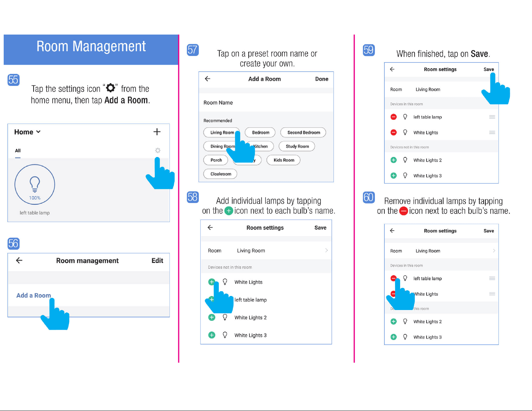Tap the left table lamp bulb icon
Image resolution: width=532 pixels, height=411 pixels.
pyautogui.click(x=35, y=184)
